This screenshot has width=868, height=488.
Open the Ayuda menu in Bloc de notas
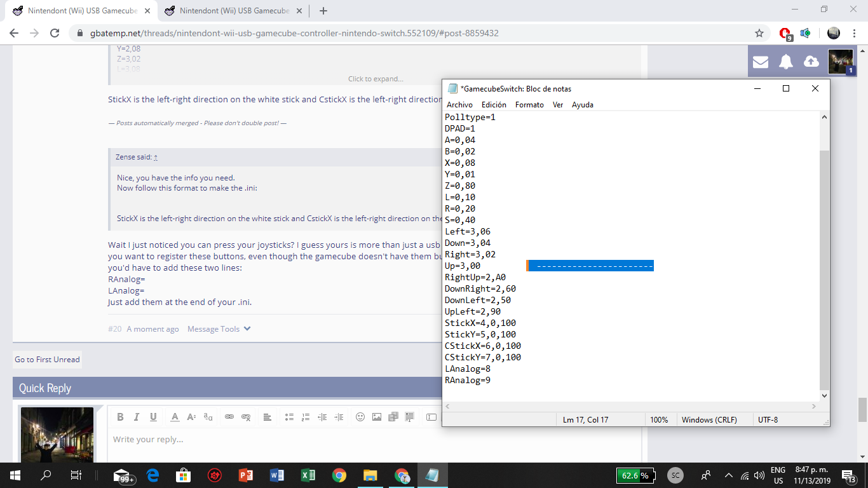click(x=583, y=105)
